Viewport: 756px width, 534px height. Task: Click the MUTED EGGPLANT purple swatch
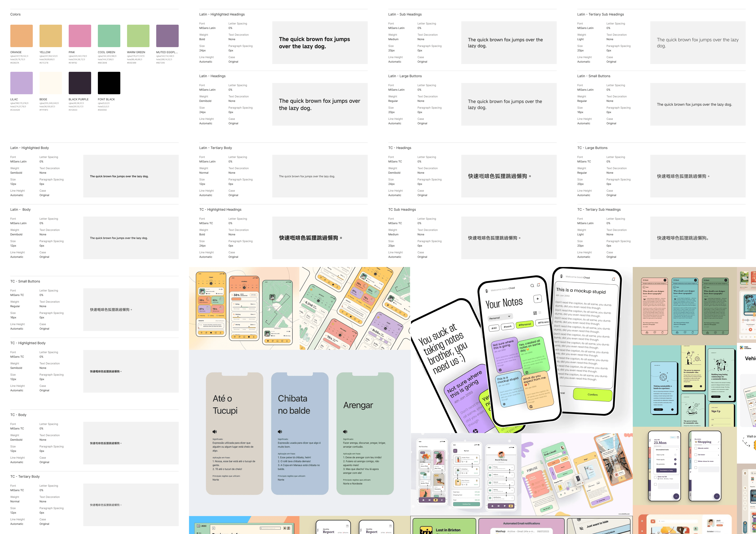[x=167, y=36]
